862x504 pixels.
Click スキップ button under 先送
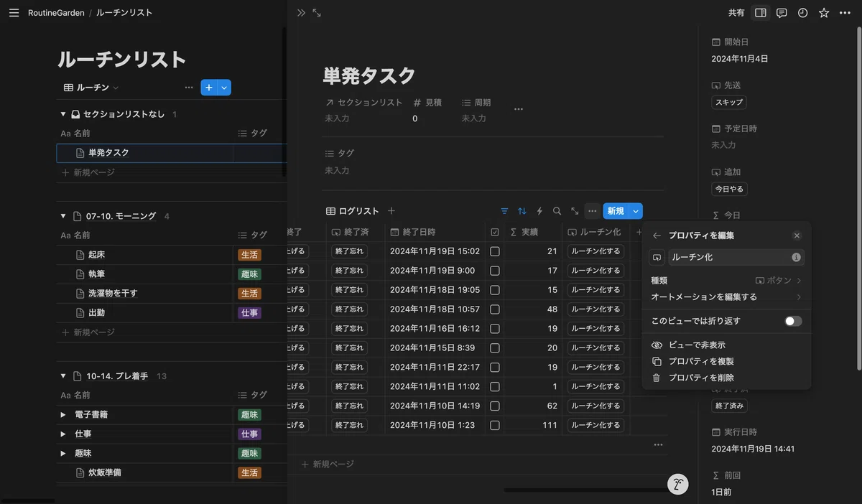pyautogui.click(x=729, y=103)
